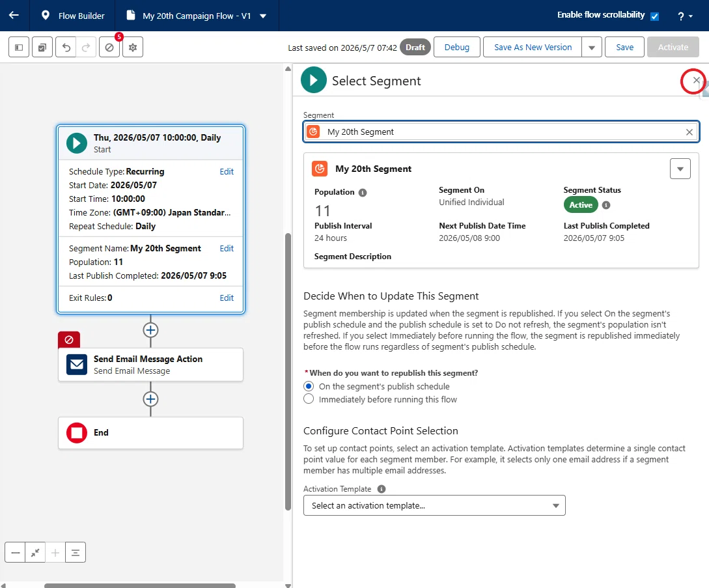The height and width of the screenshot is (588, 709).
Task: Edit the Exit Rules link
Action: pyautogui.click(x=227, y=298)
